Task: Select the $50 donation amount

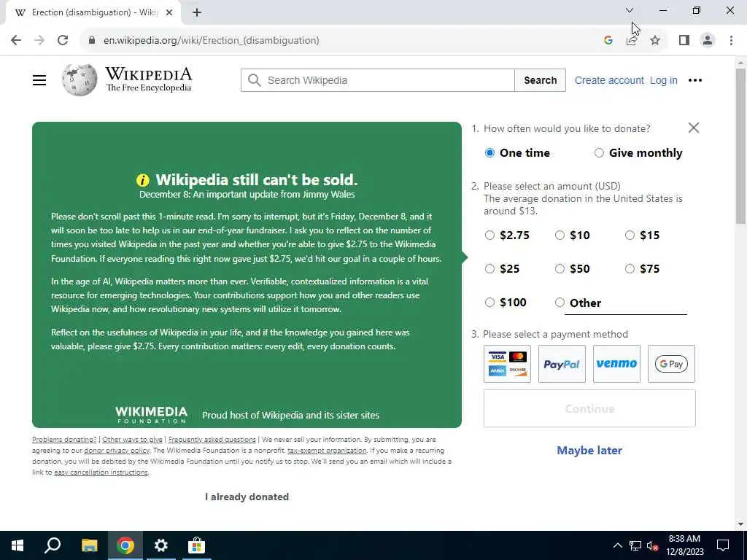Action: [560, 268]
